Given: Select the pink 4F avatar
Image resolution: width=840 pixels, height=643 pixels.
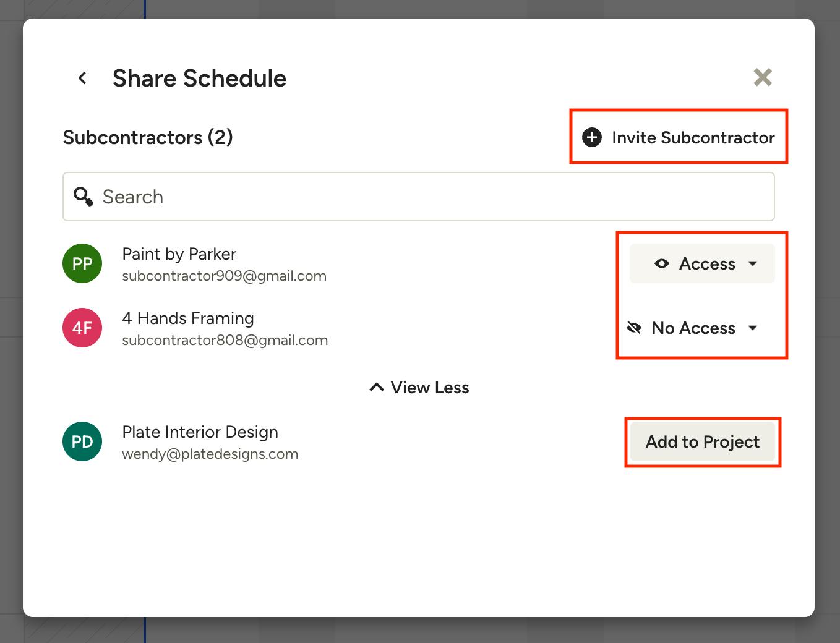Looking at the screenshot, I should 82,328.
